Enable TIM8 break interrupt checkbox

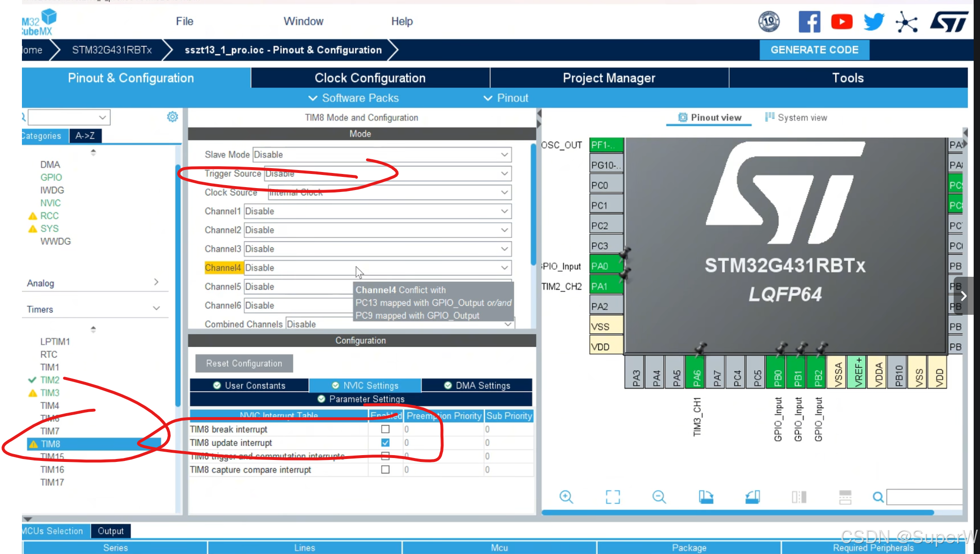[385, 429]
